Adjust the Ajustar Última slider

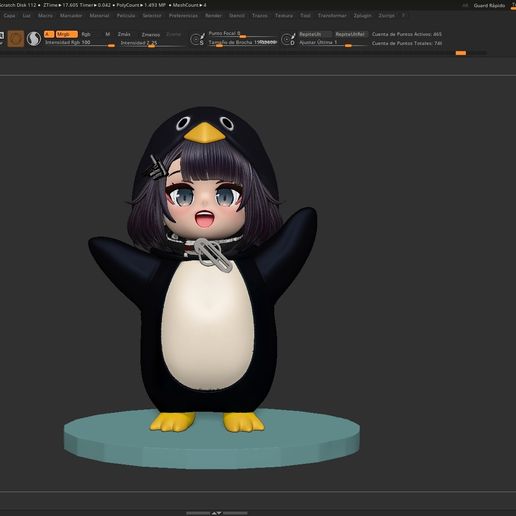[x=333, y=43]
